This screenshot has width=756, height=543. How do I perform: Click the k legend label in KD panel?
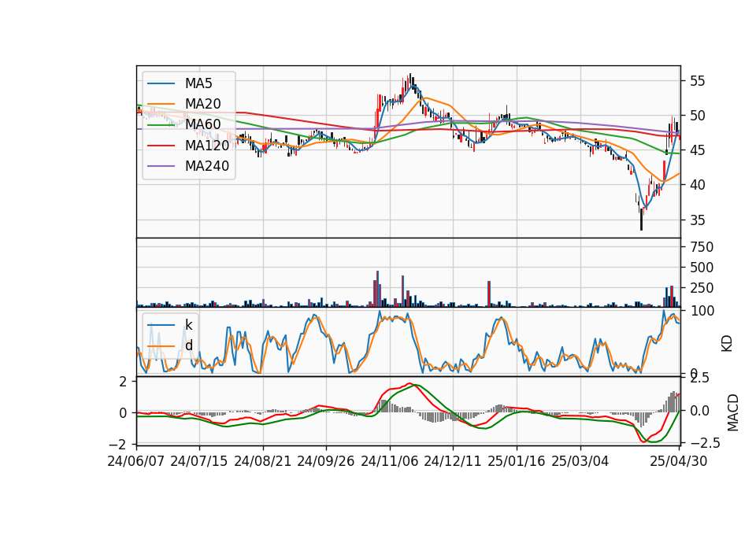(188, 325)
